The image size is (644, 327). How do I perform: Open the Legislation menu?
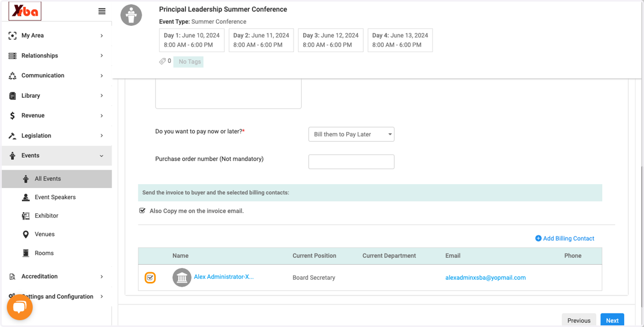[x=56, y=136]
